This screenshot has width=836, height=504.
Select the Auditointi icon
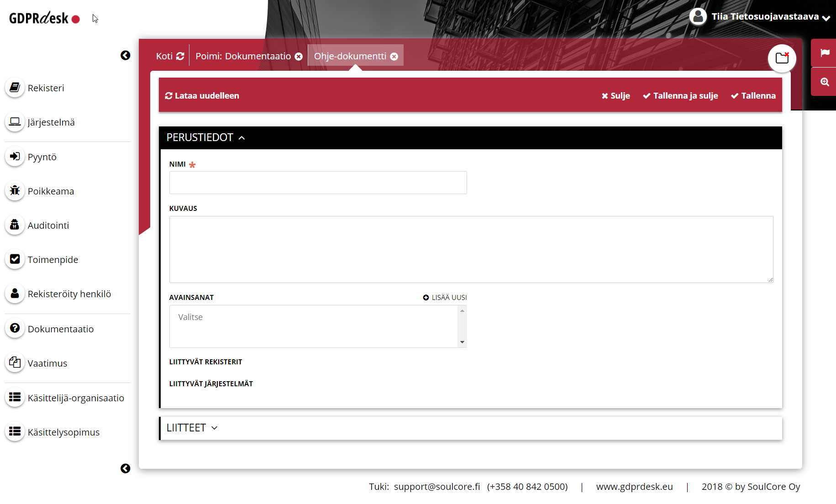pos(15,225)
